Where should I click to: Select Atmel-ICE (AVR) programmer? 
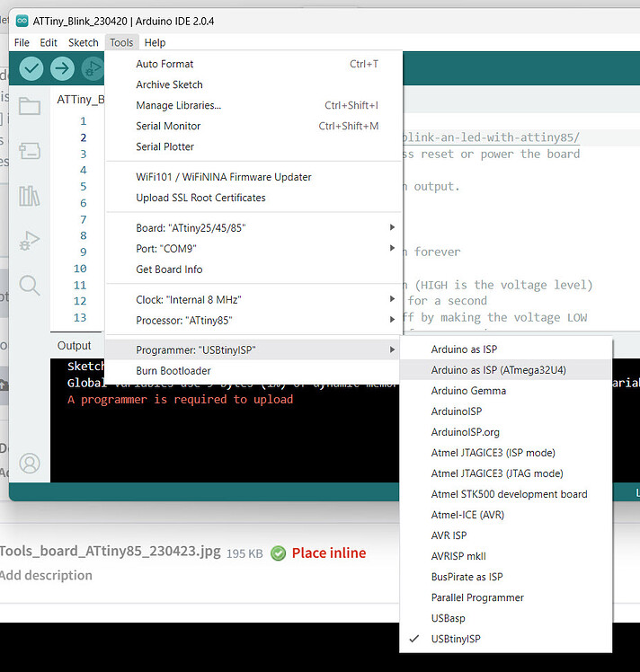[506, 515]
